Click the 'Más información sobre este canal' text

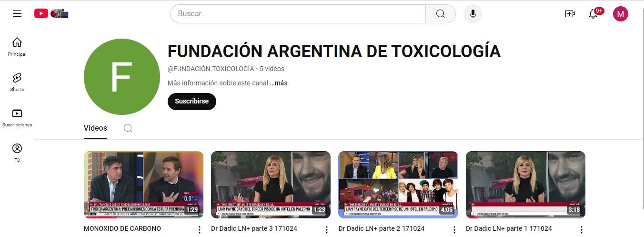(x=218, y=83)
